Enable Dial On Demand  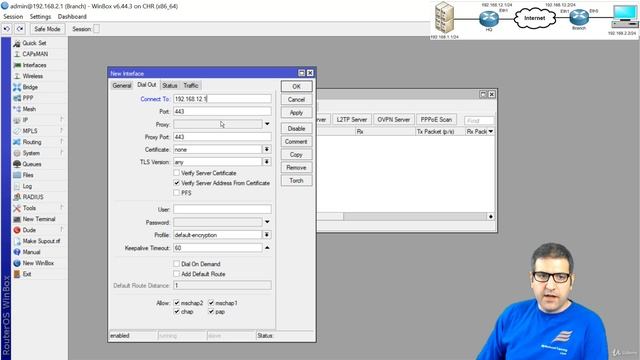(x=177, y=264)
